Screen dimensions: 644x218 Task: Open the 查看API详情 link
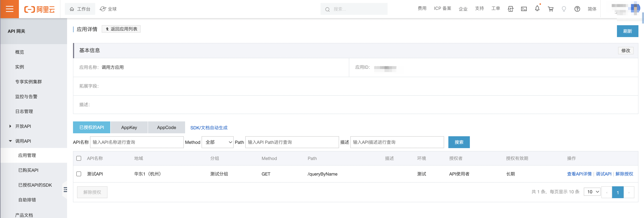click(x=579, y=174)
